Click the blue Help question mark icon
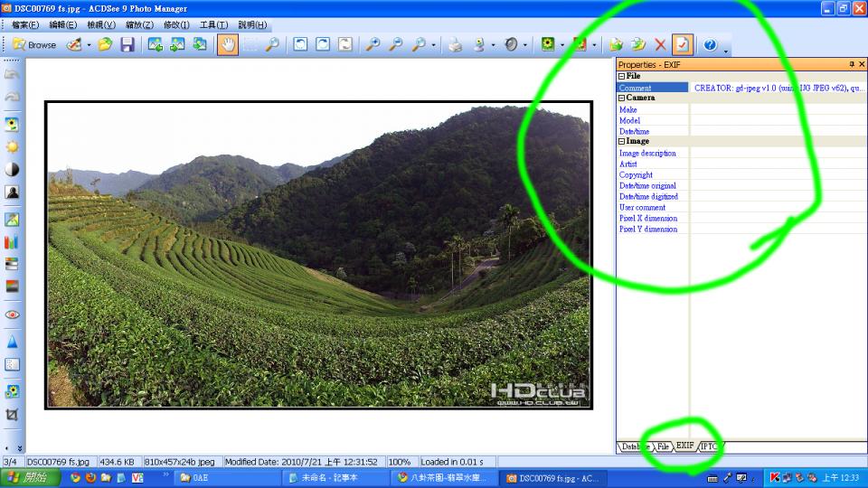868x488 pixels. pos(710,44)
